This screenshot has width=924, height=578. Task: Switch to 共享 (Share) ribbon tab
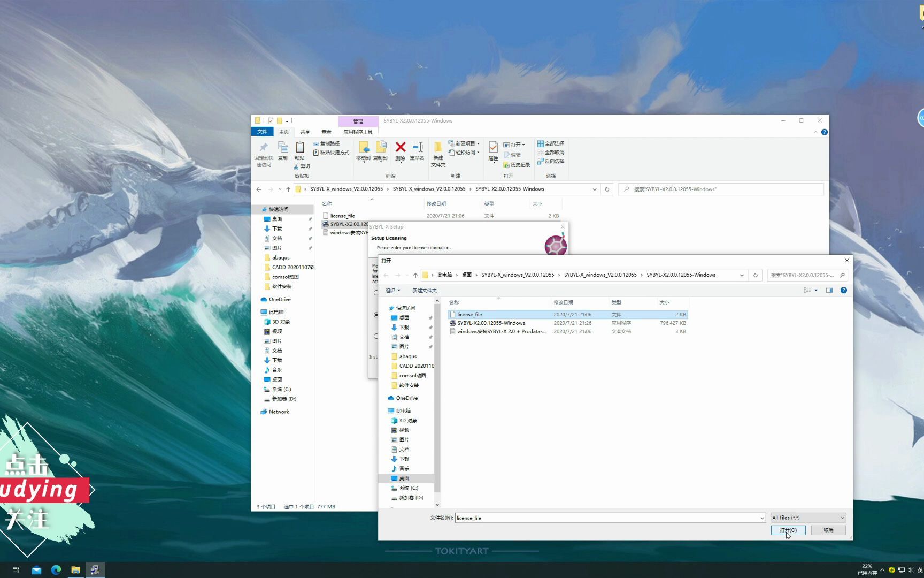[305, 132]
